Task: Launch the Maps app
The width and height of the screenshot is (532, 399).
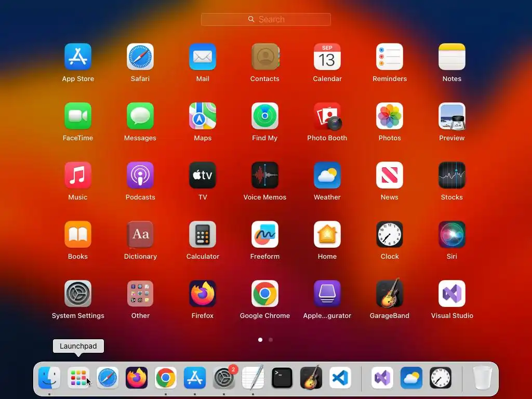Action: coord(203,116)
